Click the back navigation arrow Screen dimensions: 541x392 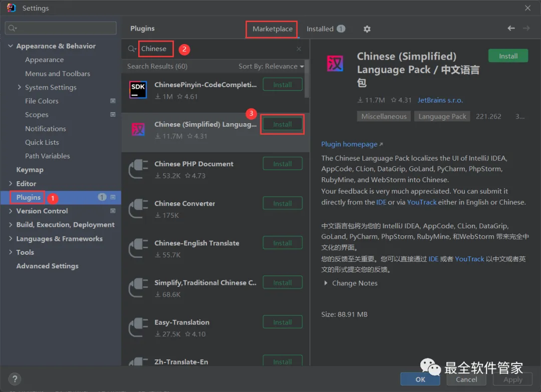[x=511, y=28]
